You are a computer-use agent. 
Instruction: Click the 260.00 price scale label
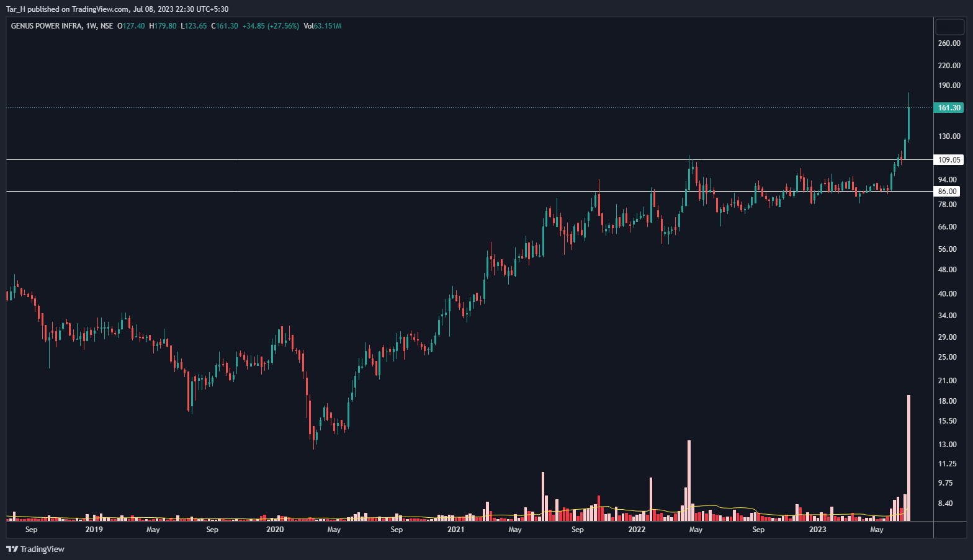point(949,43)
